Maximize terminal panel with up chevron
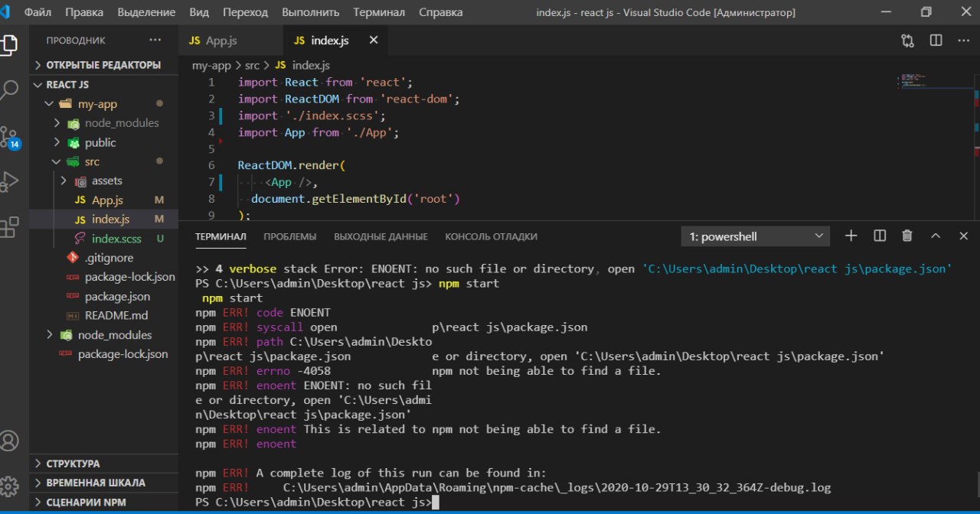This screenshot has height=514, width=980. click(936, 236)
